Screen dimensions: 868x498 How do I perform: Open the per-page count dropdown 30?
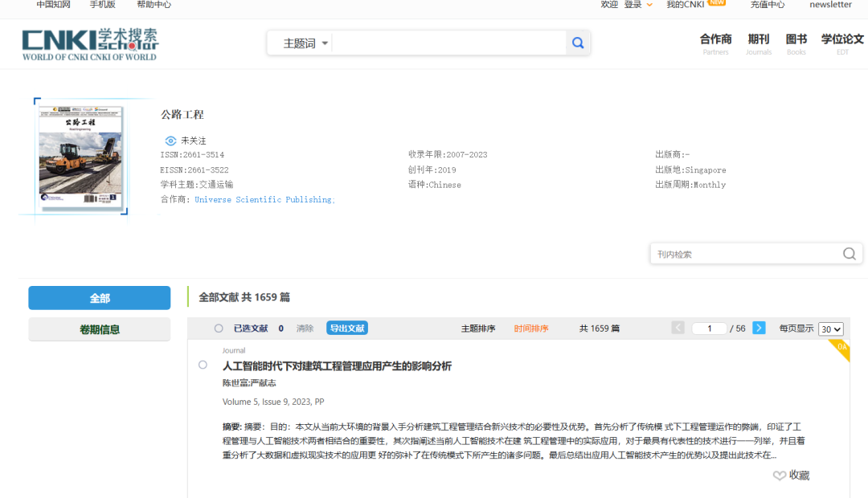[x=831, y=329]
